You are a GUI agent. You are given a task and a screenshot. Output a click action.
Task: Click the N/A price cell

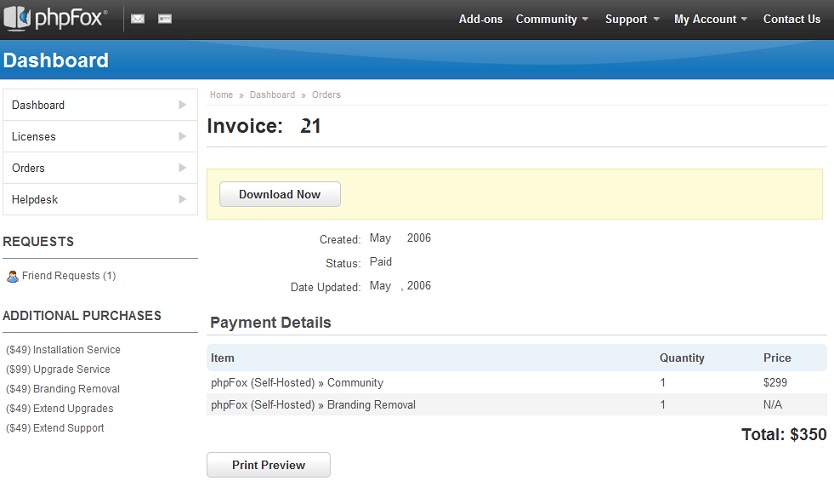pos(772,405)
